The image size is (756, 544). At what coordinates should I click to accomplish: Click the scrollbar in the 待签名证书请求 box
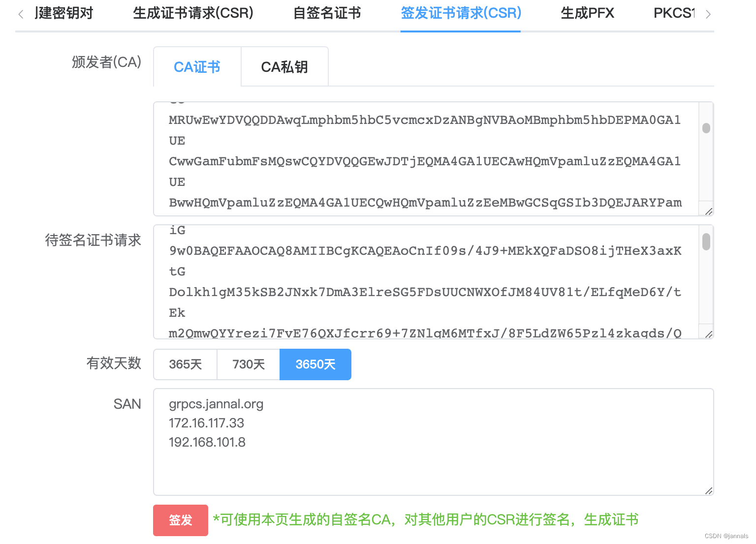click(706, 242)
